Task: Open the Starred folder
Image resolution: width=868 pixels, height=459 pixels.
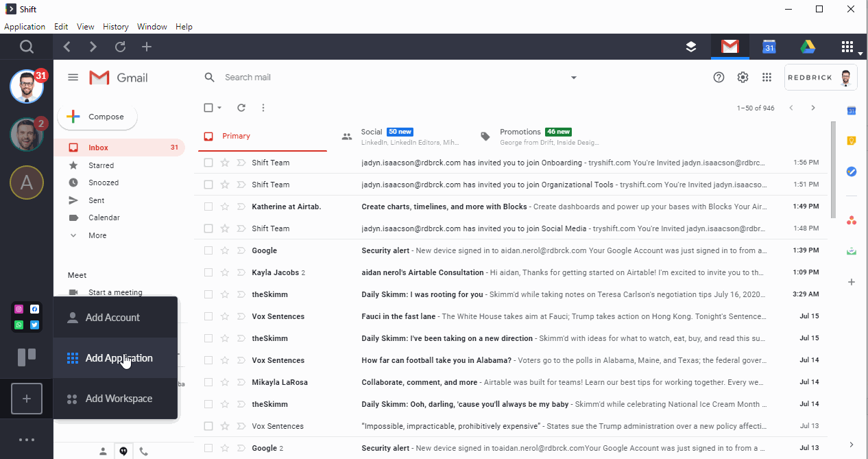Action: pos(119,165)
